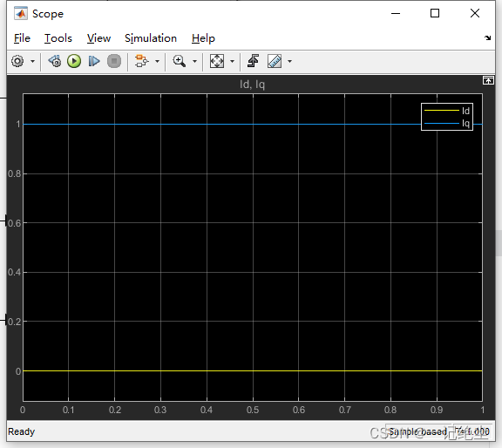Click the Scale Axes Limits icon
This screenshot has width=502, height=448.
pyautogui.click(x=217, y=61)
